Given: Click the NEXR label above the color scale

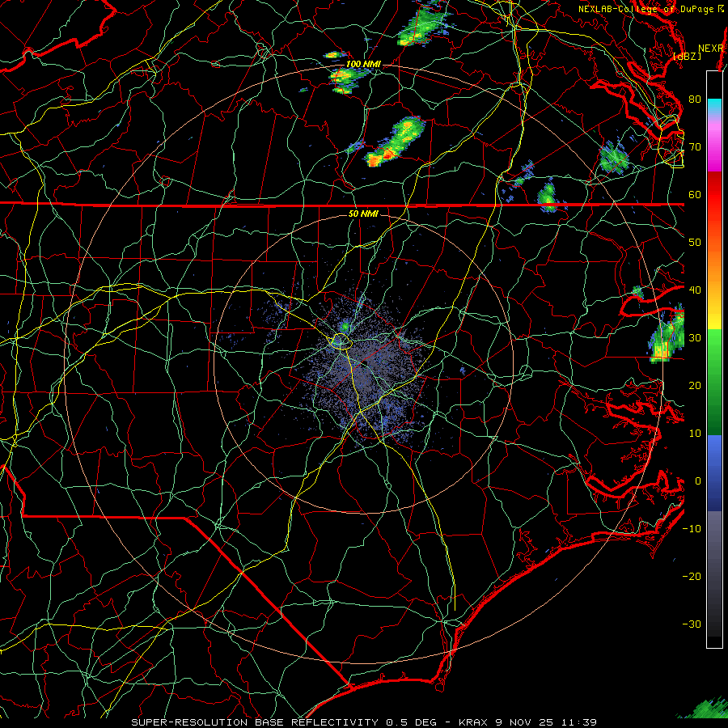Looking at the screenshot, I should pyautogui.click(x=711, y=49).
